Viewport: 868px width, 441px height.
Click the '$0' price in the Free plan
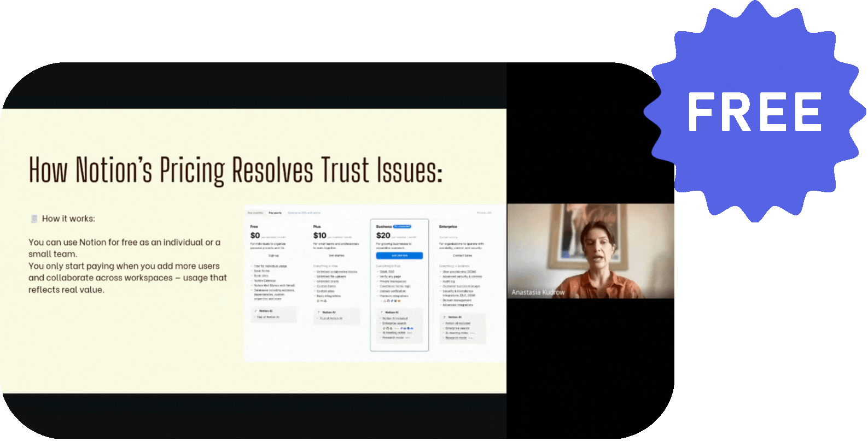[x=255, y=236]
